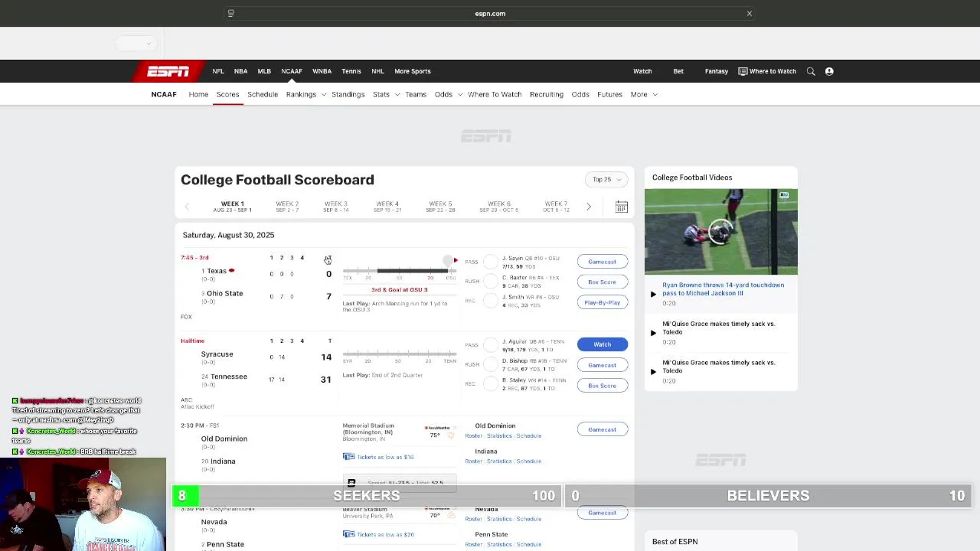Open the Teams nav link
980x551 pixels.
tap(416, 94)
